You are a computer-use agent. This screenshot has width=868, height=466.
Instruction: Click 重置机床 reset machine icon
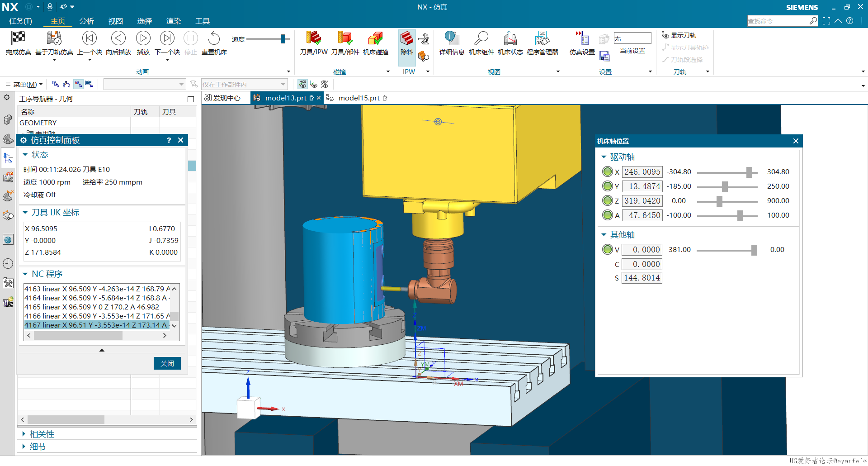[214, 38]
